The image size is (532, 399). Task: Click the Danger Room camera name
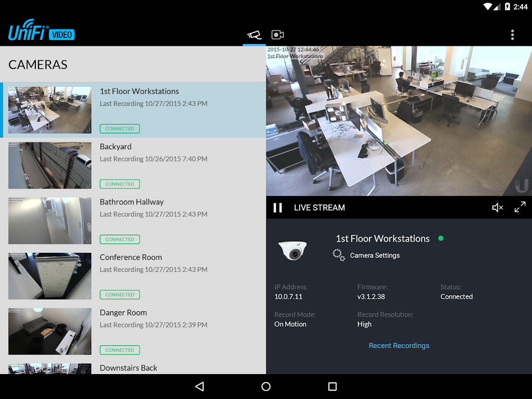pos(123,313)
